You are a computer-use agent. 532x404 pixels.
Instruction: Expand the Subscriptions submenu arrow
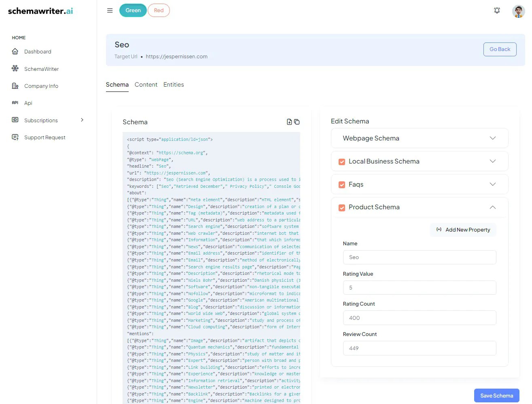(x=82, y=120)
